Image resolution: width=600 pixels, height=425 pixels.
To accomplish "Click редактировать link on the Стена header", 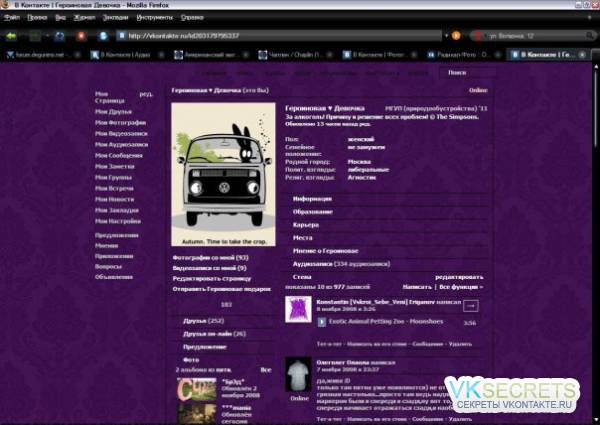I will pos(459,277).
